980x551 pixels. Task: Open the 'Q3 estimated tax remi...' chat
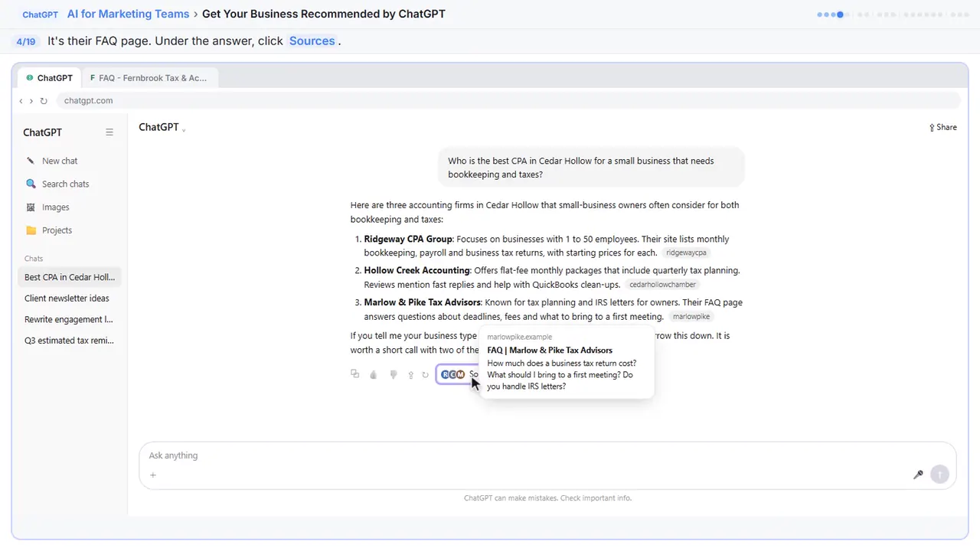tap(70, 341)
